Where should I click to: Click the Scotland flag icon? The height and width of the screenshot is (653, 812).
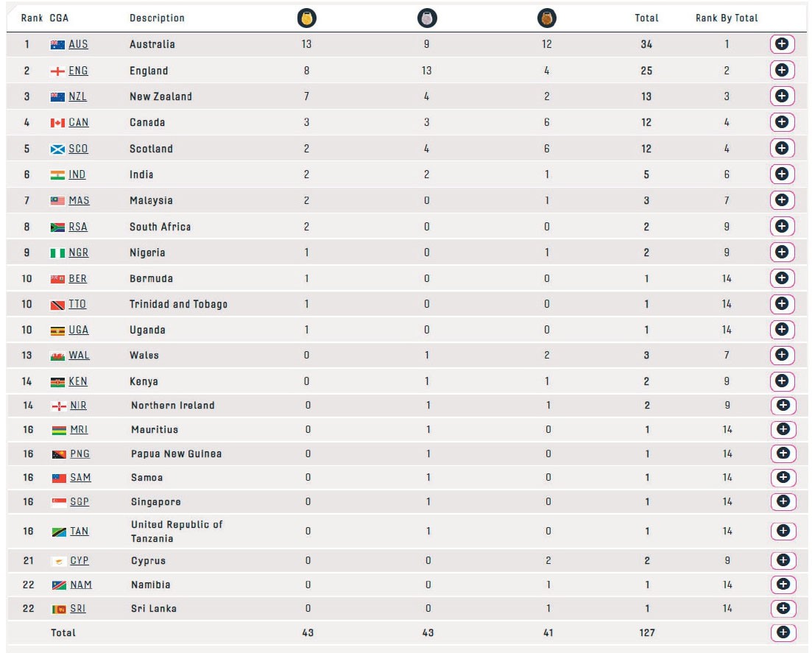click(x=58, y=149)
